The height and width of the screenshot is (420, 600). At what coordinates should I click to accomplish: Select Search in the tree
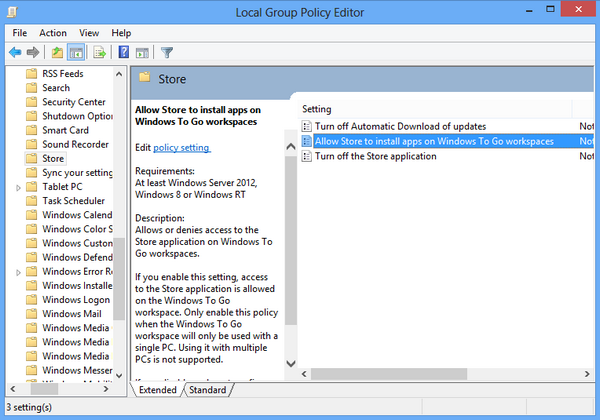click(x=56, y=88)
